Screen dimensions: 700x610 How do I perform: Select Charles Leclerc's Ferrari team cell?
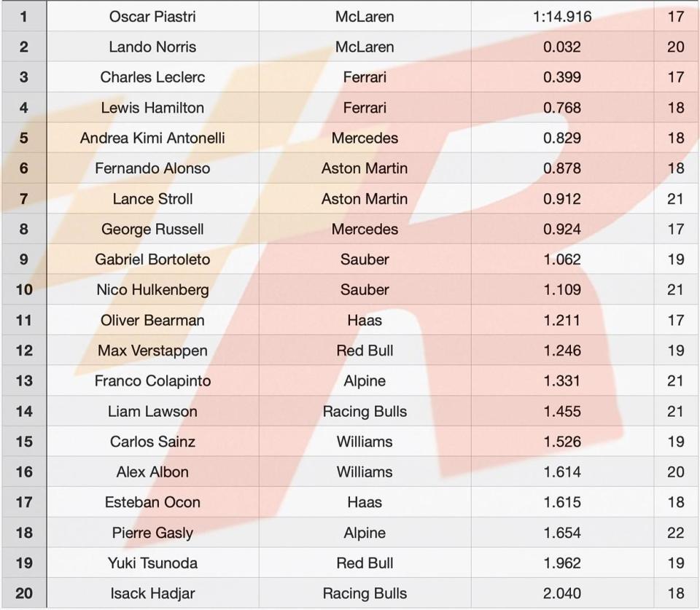tap(365, 77)
